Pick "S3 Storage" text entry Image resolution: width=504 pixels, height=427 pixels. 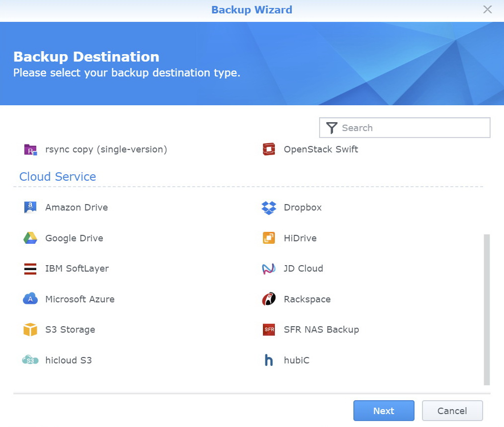(x=70, y=330)
